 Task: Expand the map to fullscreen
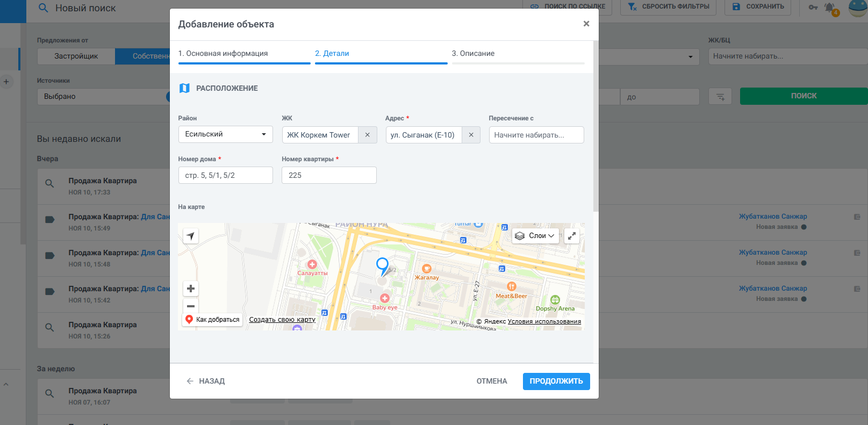(x=572, y=236)
